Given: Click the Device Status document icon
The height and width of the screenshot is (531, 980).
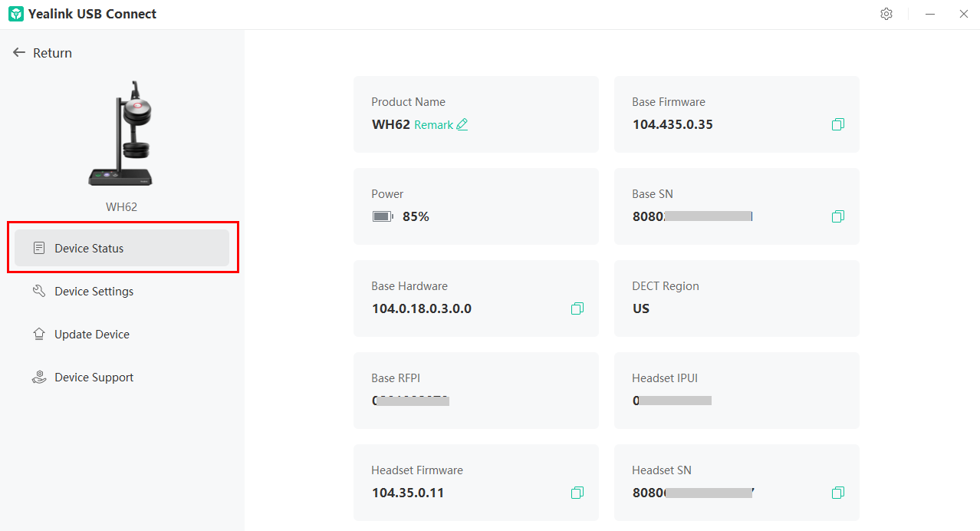Looking at the screenshot, I should [39, 249].
